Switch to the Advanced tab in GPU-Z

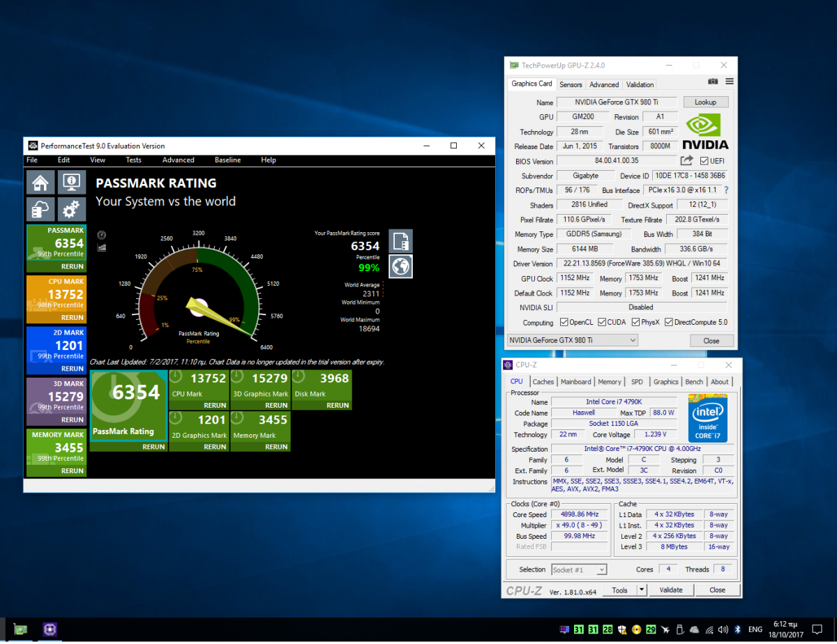click(604, 84)
